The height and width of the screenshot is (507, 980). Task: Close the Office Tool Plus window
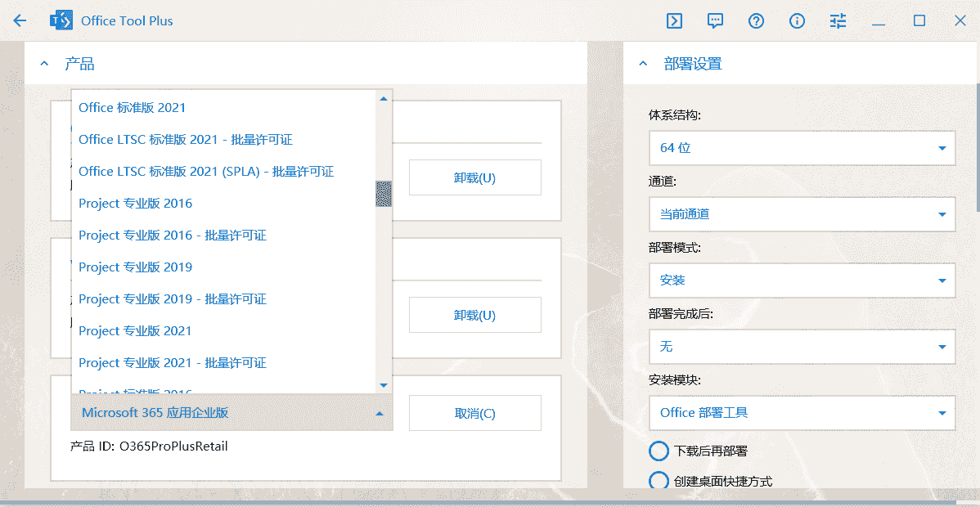960,20
